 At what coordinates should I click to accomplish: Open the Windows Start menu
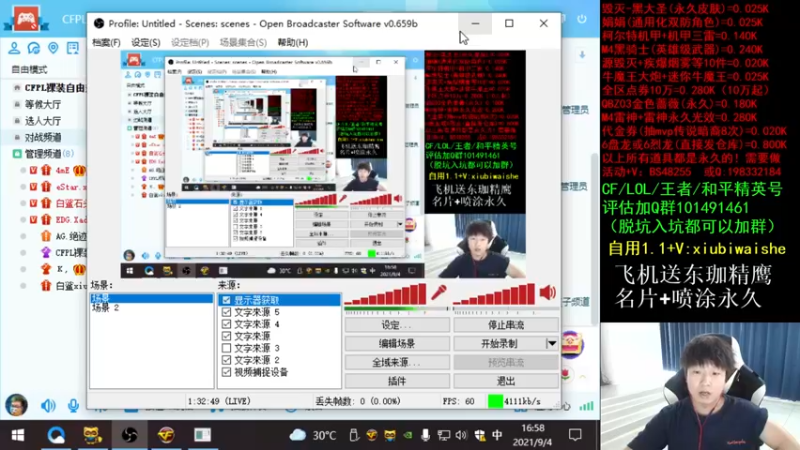18,435
